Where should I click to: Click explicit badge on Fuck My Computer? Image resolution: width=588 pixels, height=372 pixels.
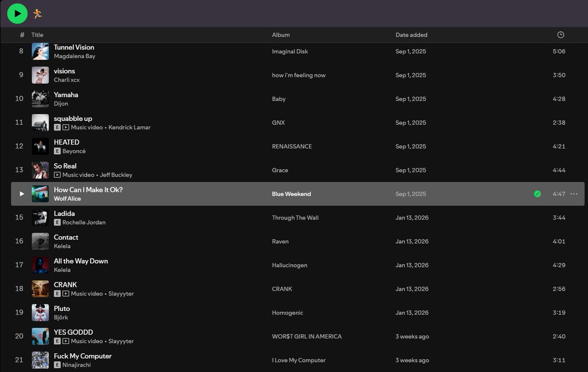coord(57,365)
